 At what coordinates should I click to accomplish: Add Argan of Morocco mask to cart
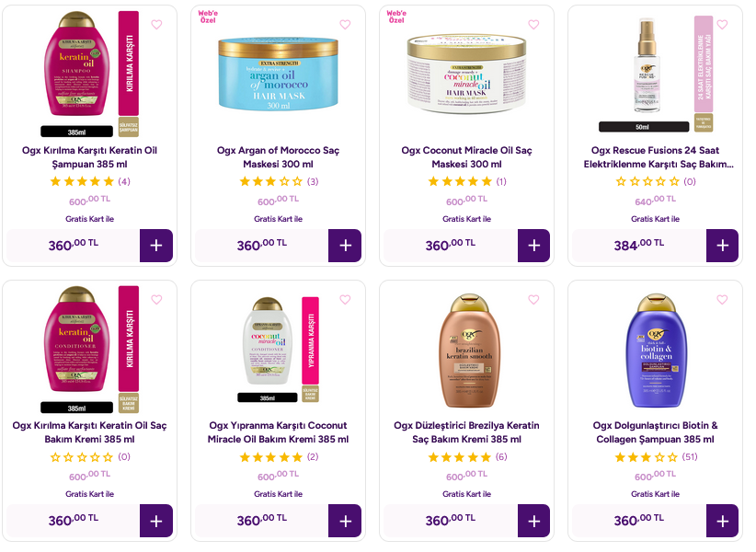pos(345,246)
